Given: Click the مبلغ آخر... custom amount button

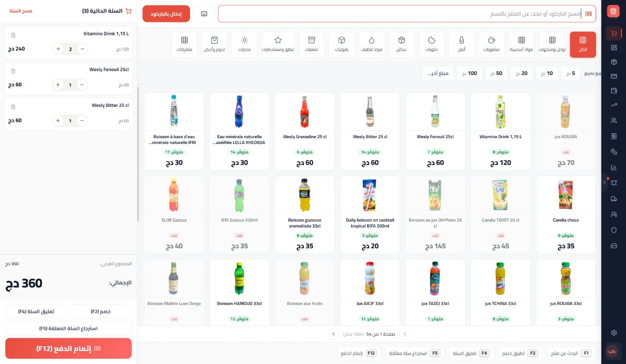Looking at the screenshot, I should pos(438,73).
